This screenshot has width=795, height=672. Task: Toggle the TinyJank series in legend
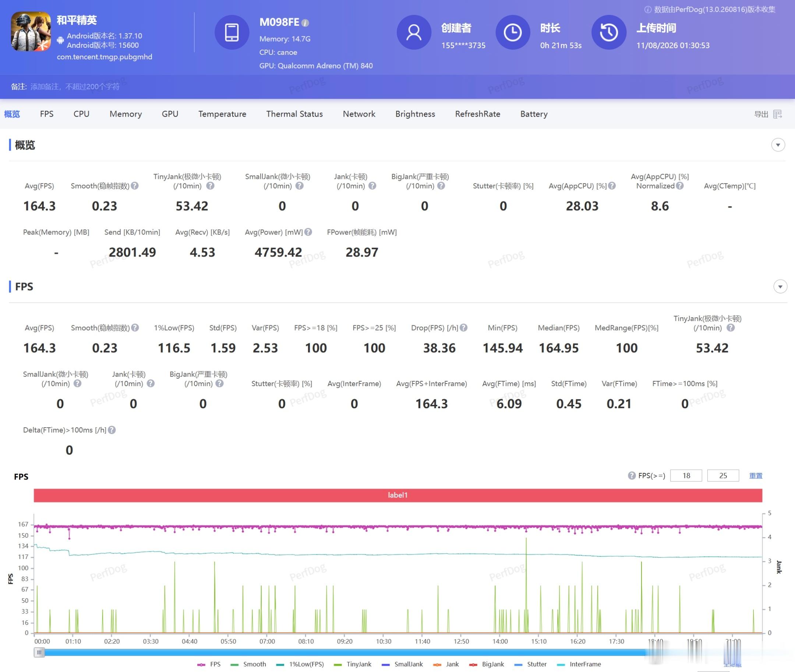[352, 664]
